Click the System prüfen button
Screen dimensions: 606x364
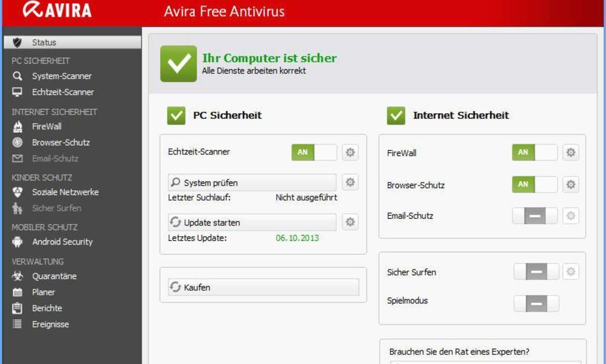(252, 183)
